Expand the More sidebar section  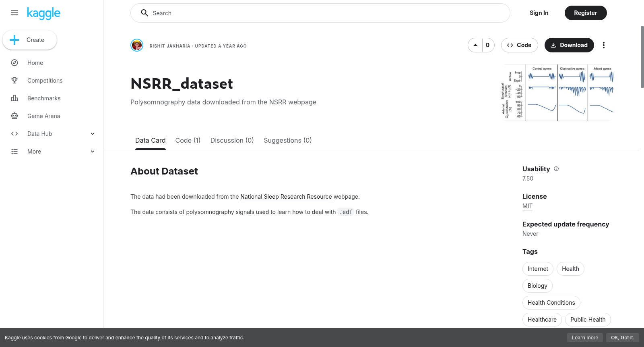coord(93,152)
